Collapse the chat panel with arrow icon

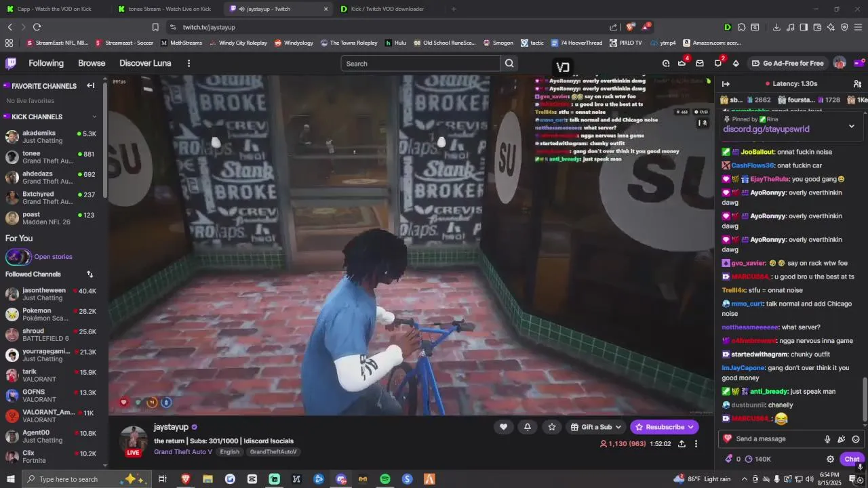tap(726, 83)
